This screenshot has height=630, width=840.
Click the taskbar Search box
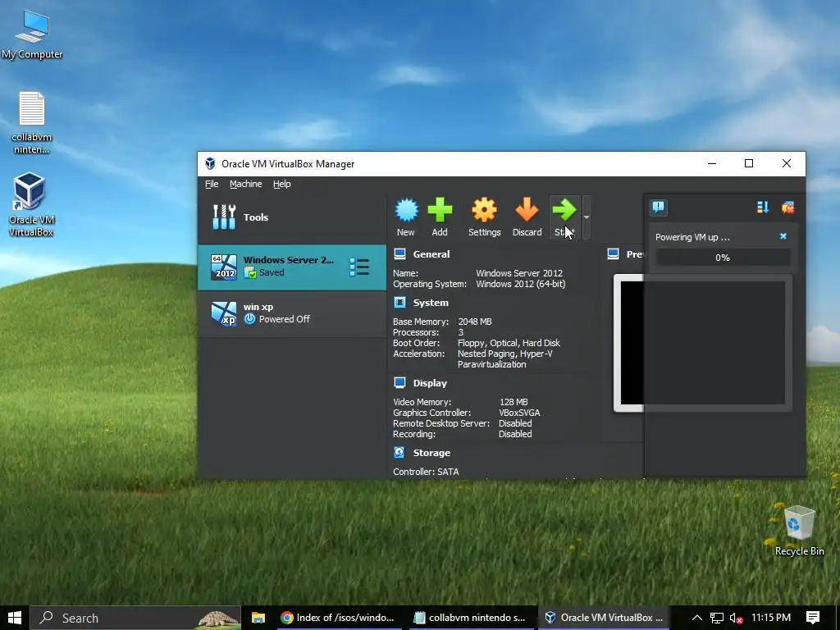coord(135,618)
